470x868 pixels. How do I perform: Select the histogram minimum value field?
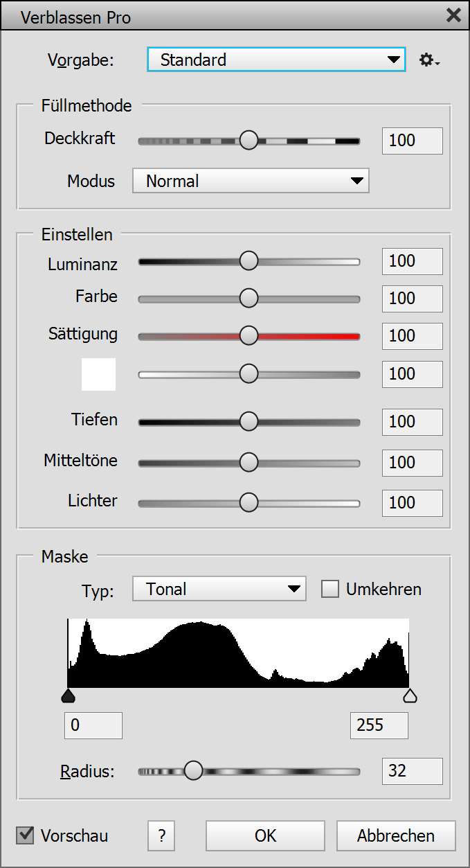click(x=93, y=725)
